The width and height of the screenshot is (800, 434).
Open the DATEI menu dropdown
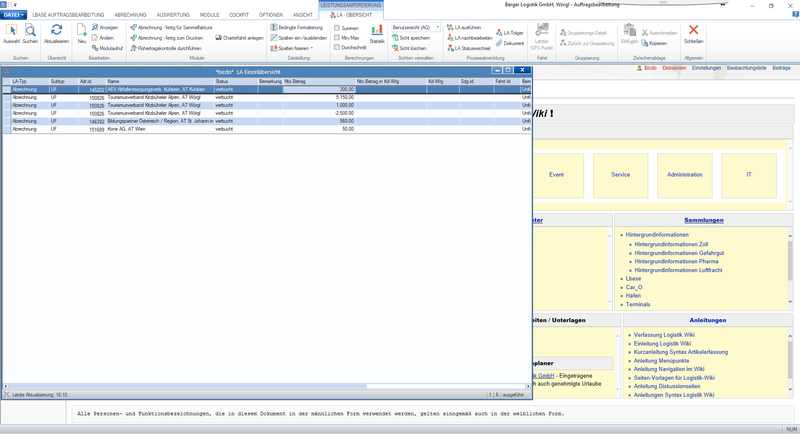tap(14, 15)
